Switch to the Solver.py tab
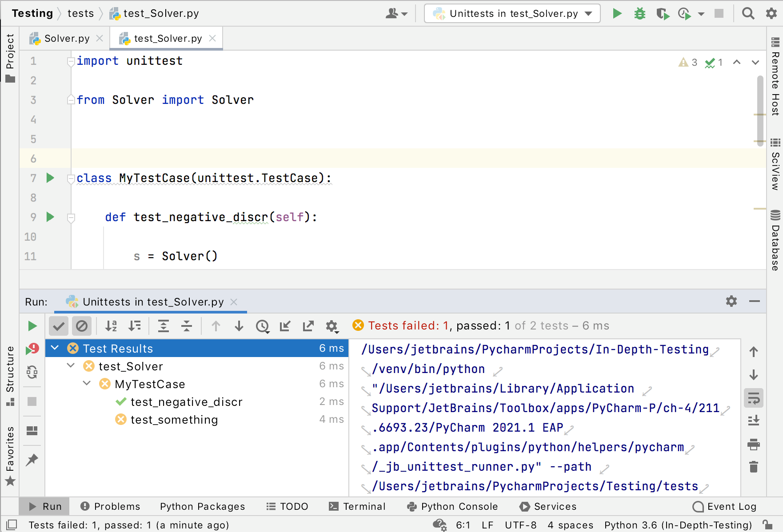This screenshot has width=783, height=532. [x=65, y=38]
